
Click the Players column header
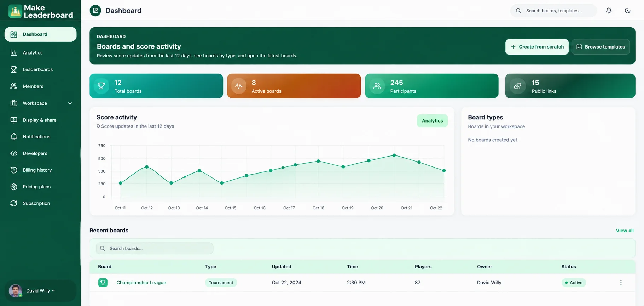pyautogui.click(x=423, y=267)
